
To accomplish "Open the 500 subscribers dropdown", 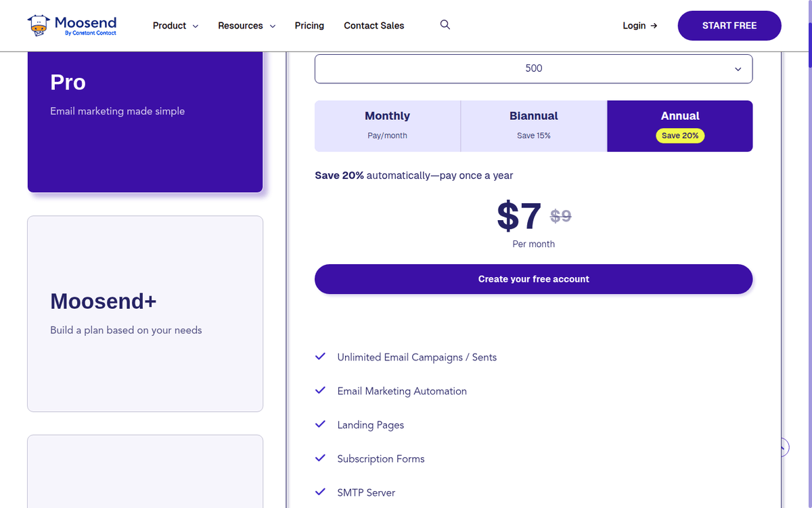I will (x=533, y=68).
